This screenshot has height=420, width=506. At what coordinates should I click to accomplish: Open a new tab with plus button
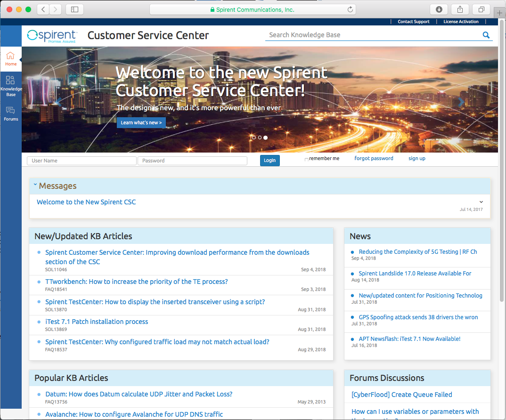click(x=499, y=13)
